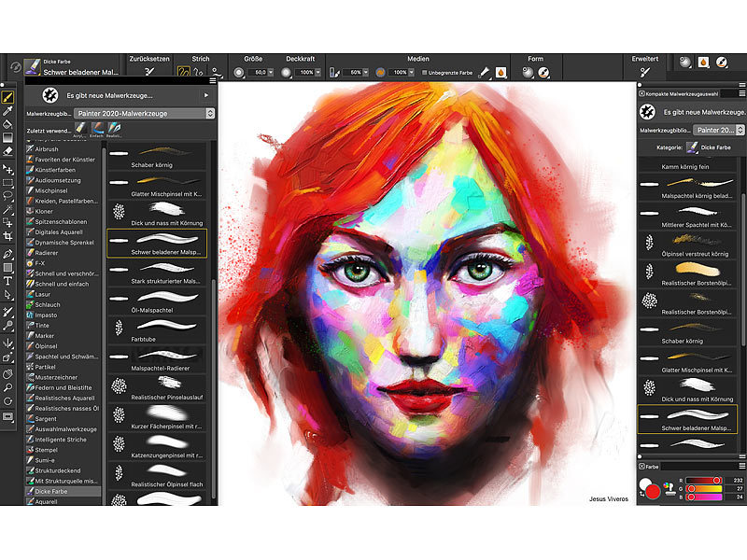Screen dimensions: 747x560
Task: Select the Farbtube brush variant
Action: (157, 330)
